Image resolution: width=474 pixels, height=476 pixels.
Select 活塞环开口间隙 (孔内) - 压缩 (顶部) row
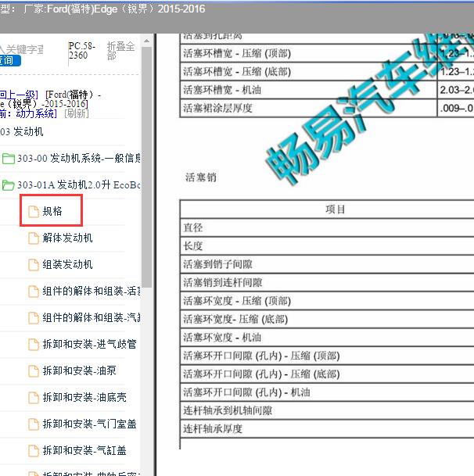point(327,356)
